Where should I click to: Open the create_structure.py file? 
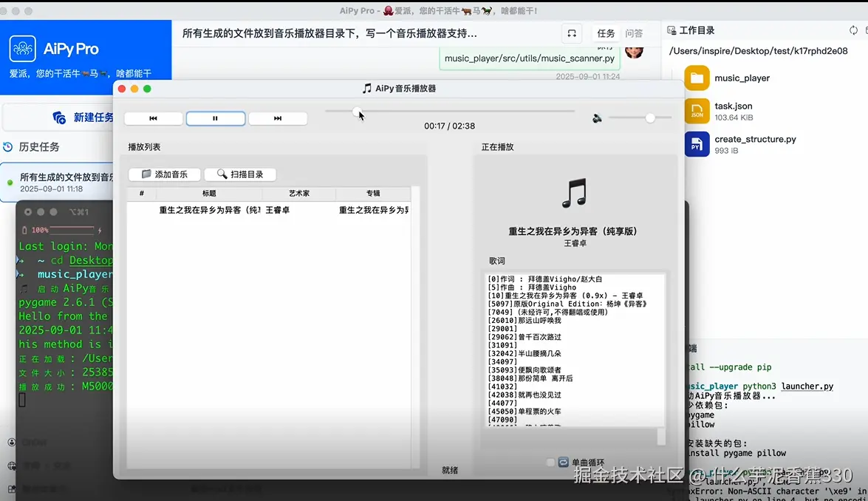pos(755,145)
